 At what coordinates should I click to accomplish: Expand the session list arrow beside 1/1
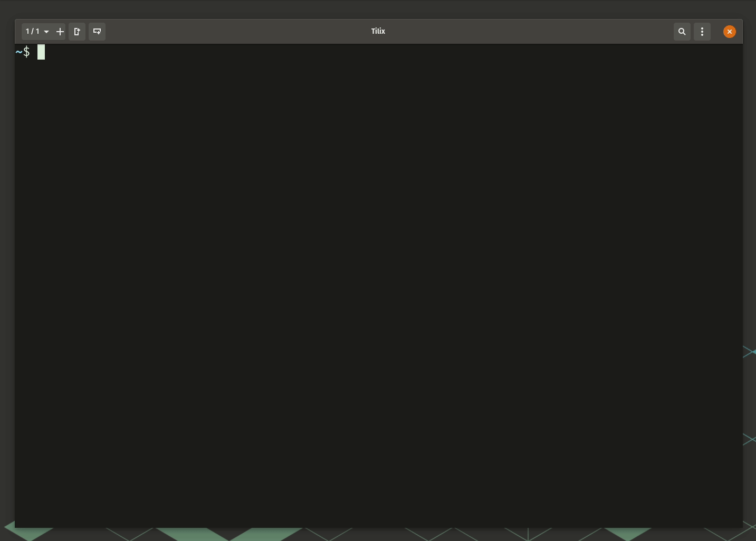coord(46,32)
